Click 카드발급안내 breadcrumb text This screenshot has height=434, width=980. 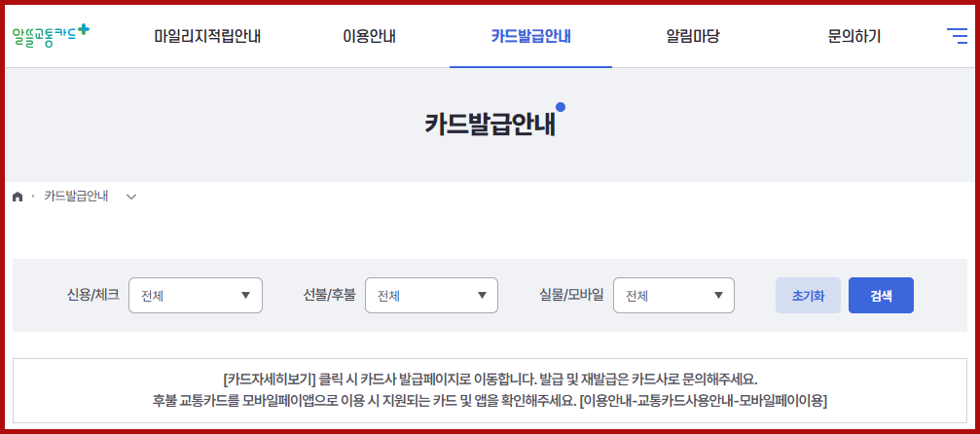76,196
